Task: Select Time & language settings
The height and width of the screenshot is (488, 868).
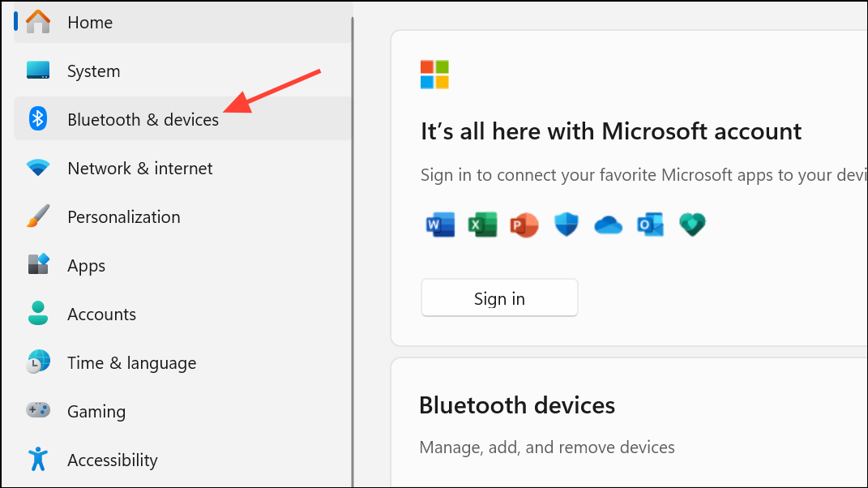Action: 131,362
